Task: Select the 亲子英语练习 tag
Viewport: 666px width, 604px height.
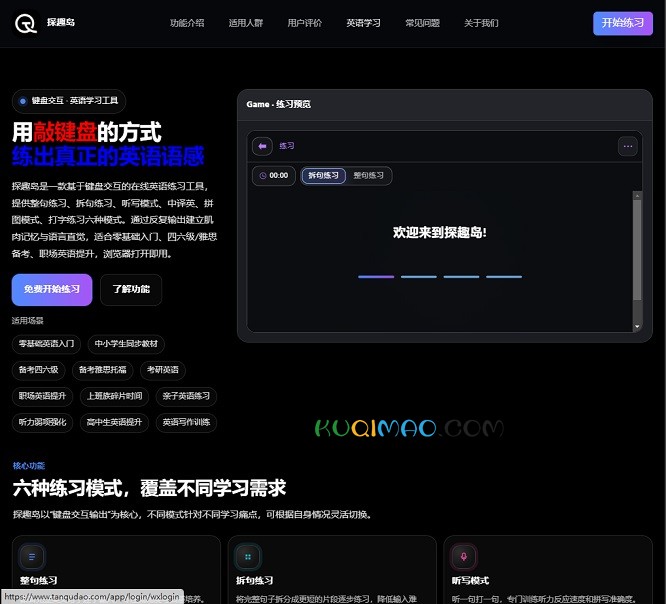Action: [x=186, y=396]
